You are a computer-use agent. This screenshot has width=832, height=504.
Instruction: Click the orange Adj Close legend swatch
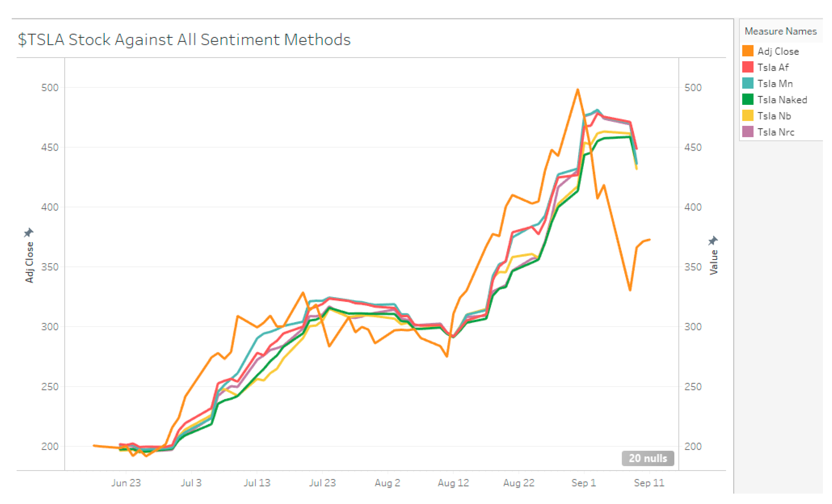pyautogui.click(x=748, y=51)
